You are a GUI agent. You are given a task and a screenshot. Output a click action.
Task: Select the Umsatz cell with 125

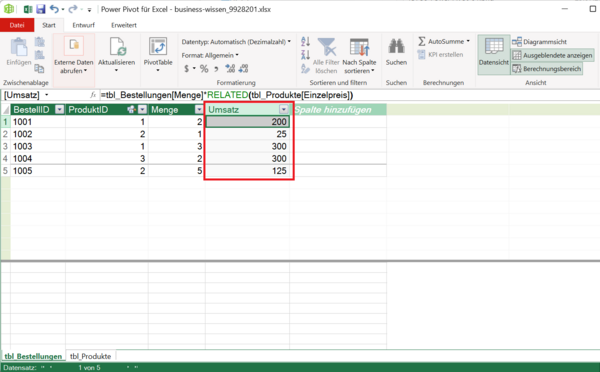pyautogui.click(x=248, y=171)
